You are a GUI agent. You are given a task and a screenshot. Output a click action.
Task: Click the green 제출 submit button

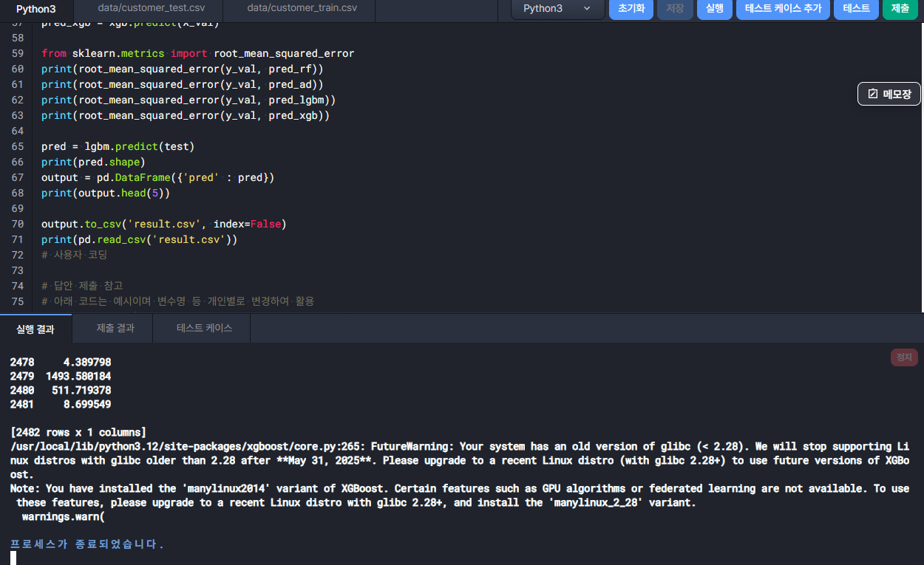(900, 9)
